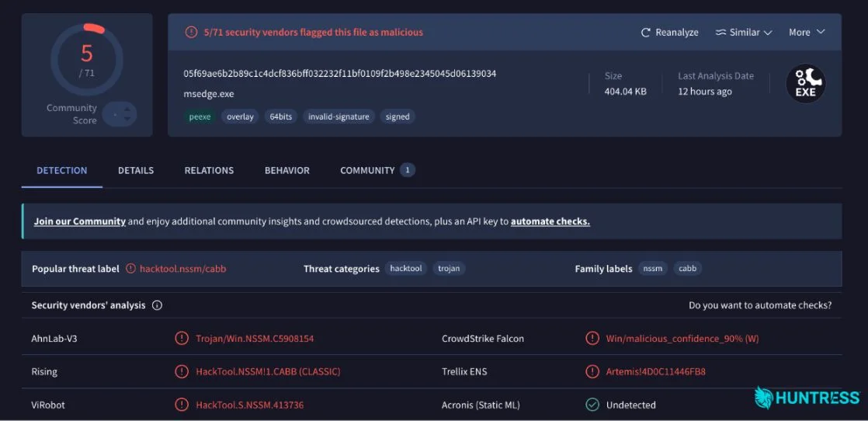This screenshot has height=421, width=868.
Task: Click the malicious alert icon in banner
Action: [x=191, y=33]
